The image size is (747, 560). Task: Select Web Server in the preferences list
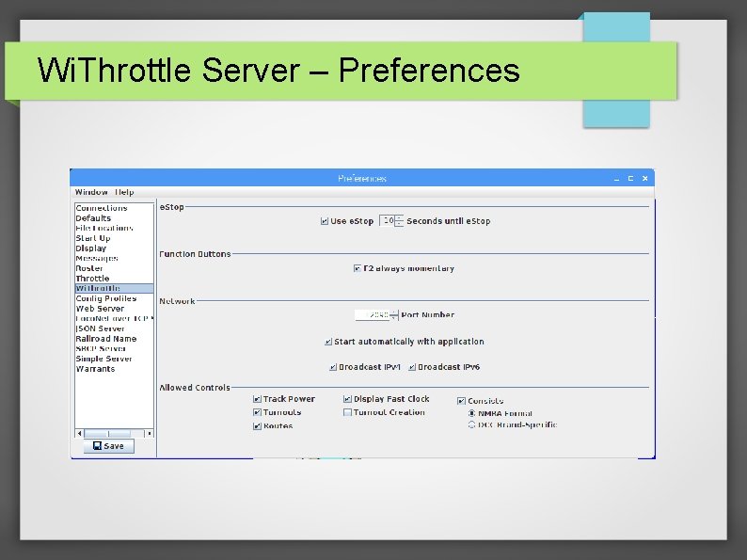115,309
